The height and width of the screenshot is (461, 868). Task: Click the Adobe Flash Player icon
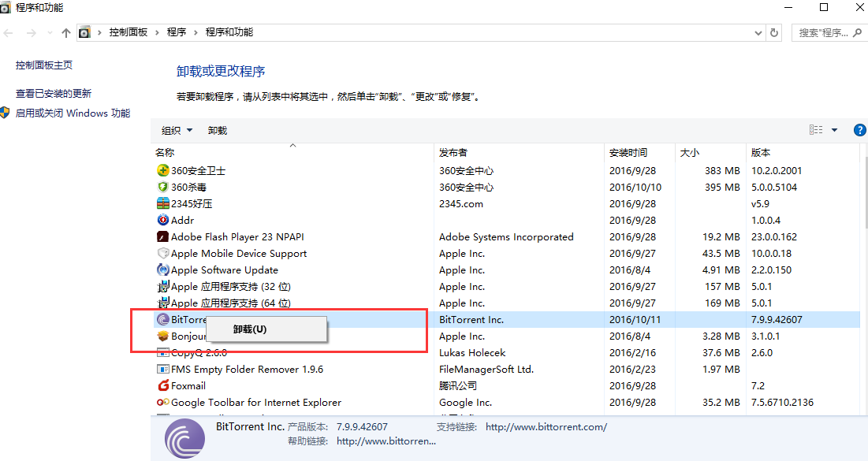coord(162,237)
